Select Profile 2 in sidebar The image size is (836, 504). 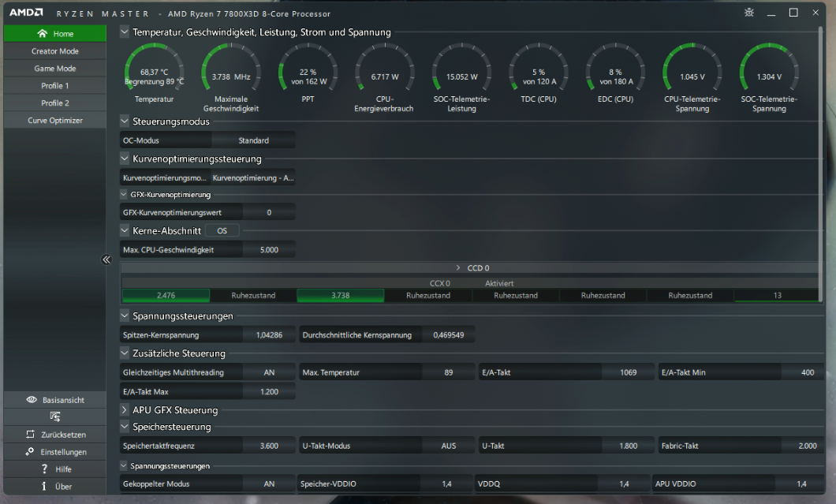click(55, 103)
